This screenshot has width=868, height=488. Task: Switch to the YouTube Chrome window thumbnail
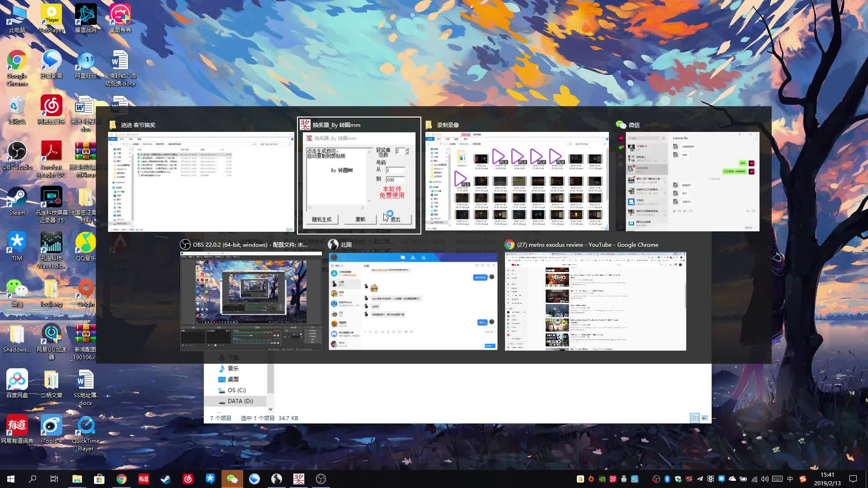click(595, 296)
